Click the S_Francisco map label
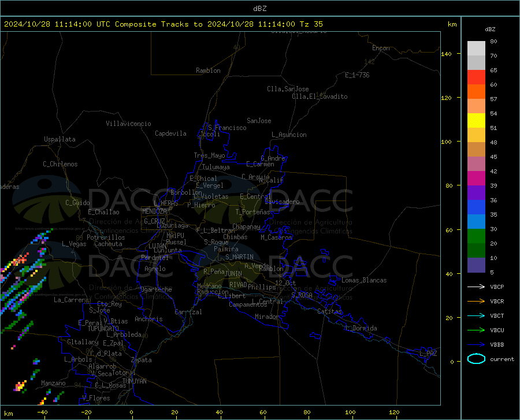This screenshot has width=520, height=420. point(227,128)
